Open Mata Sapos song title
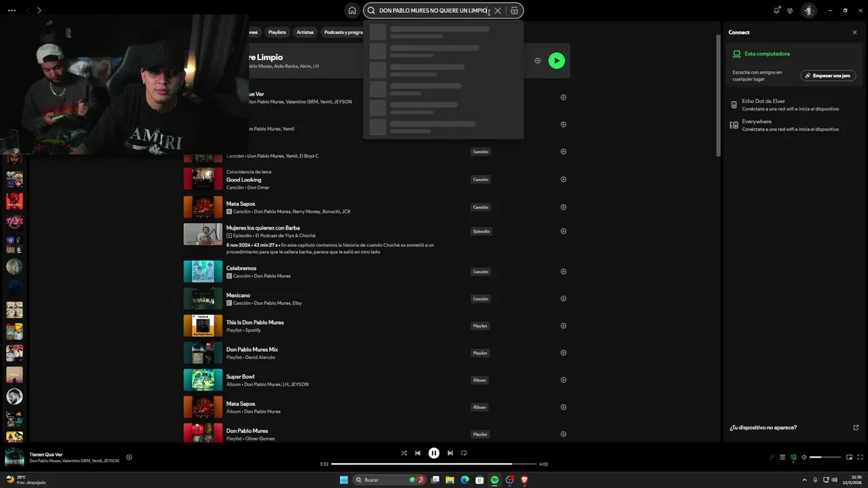The width and height of the screenshot is (868, 488). pos(241,203)
